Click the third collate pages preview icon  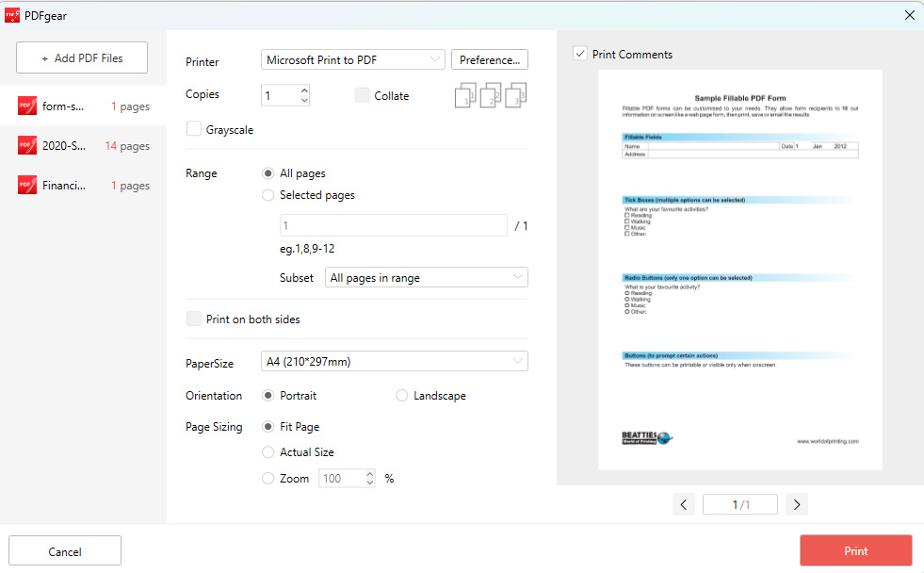tap(515, 94)
